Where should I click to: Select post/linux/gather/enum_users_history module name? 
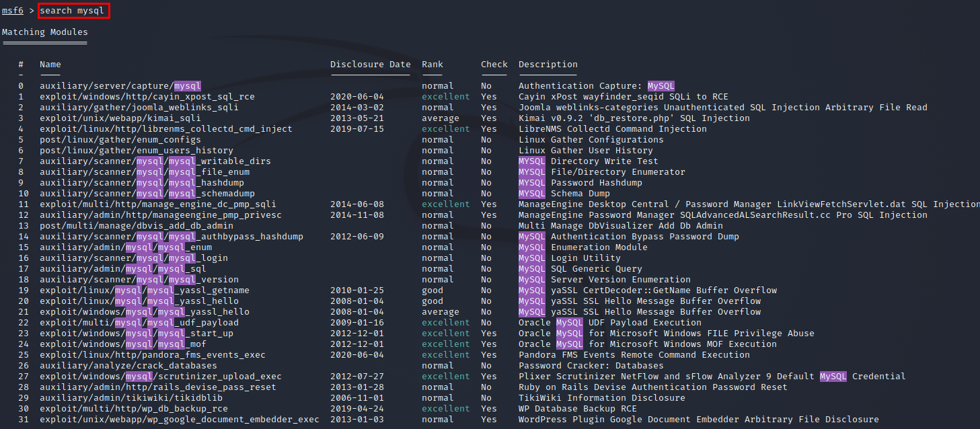137,151
